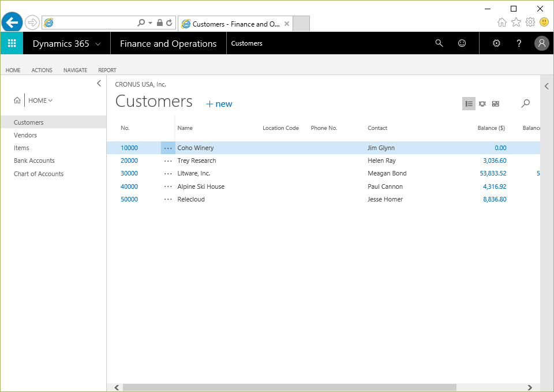
Task: Click the address bar search magnifier
Action: (x=141, y=23)
